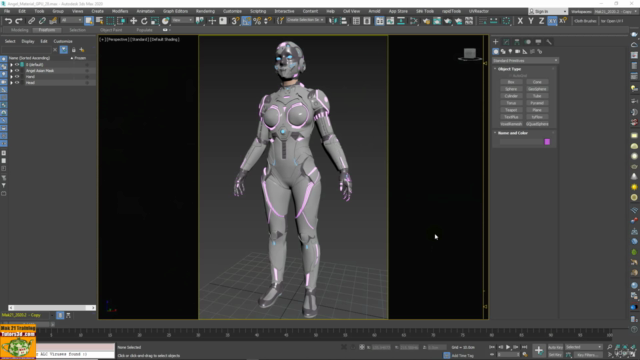The width and height of the screenshot is (640, 360).
Task: Click the Mirror tool icon
Action: [333, 21]
